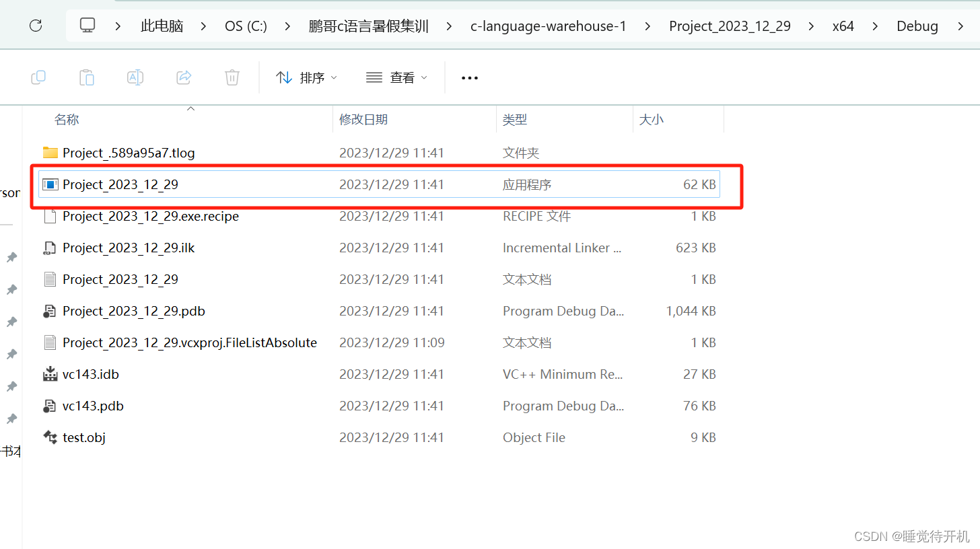Viewport: 980px width, 549px height.
Task: Click the icon of Project_2023_12_29.pdb
Action: 50,311
